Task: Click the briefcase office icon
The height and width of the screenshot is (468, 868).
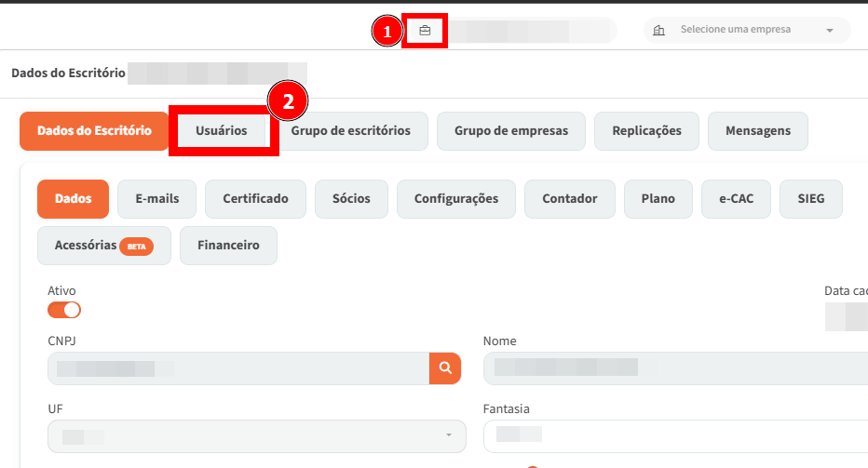Action: [x=425, y=31]
